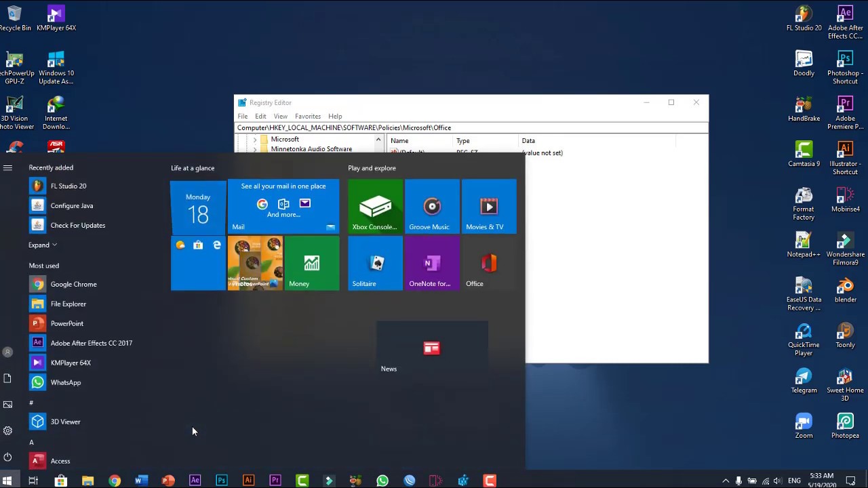Click the Name column header in Registry Editor
The image size is (868, 488).
[420, 140]
